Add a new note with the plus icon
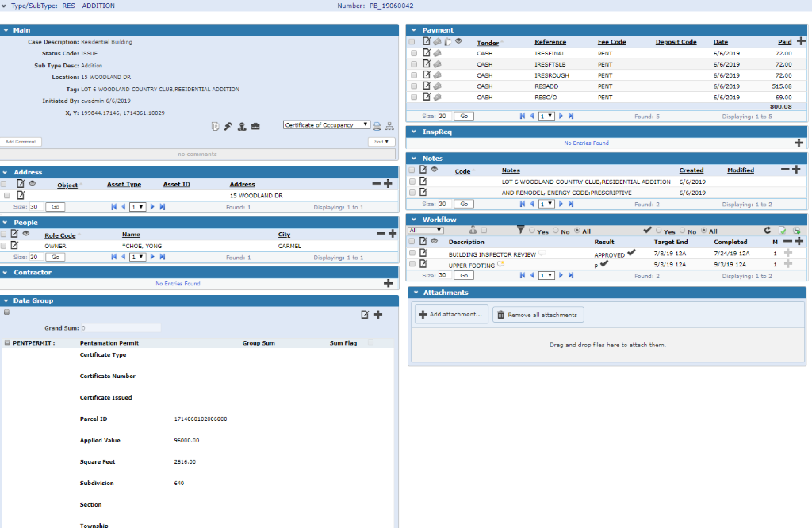812x528 pixels. [x=796, y=170]
